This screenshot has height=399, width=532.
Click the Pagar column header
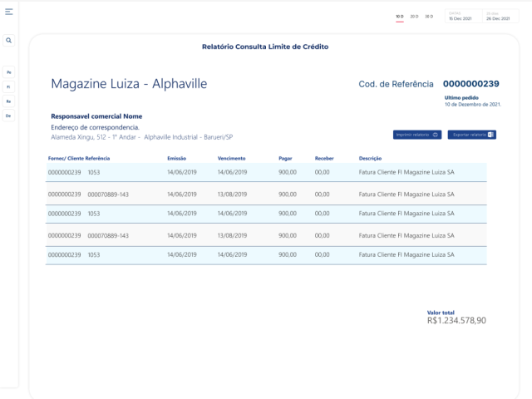285,159
